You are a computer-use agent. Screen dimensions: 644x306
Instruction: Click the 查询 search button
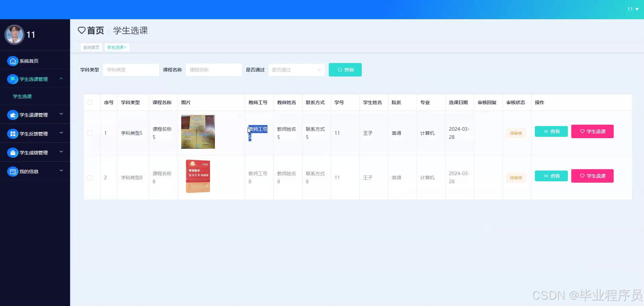345,70
